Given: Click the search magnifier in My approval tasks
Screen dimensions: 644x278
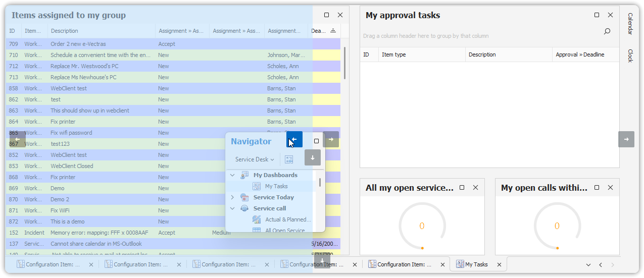Looking at the screenshot, I should pyautogui.click(x=607, y=31).
